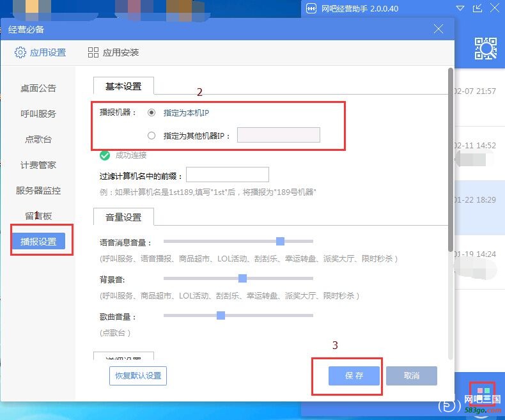This screenshot has height=420, width=505.
Task: Open 服务器监控 section
Action: (38, 191)
